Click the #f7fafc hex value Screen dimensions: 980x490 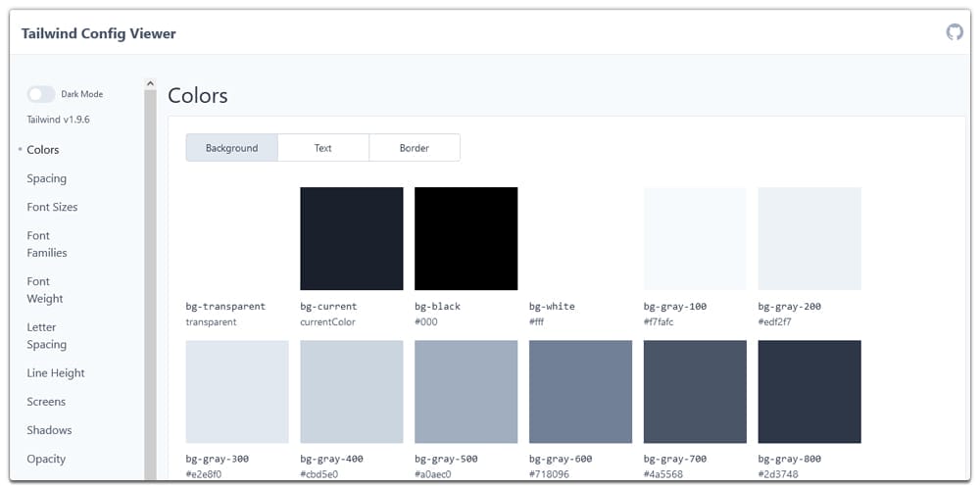pos(659,322)
